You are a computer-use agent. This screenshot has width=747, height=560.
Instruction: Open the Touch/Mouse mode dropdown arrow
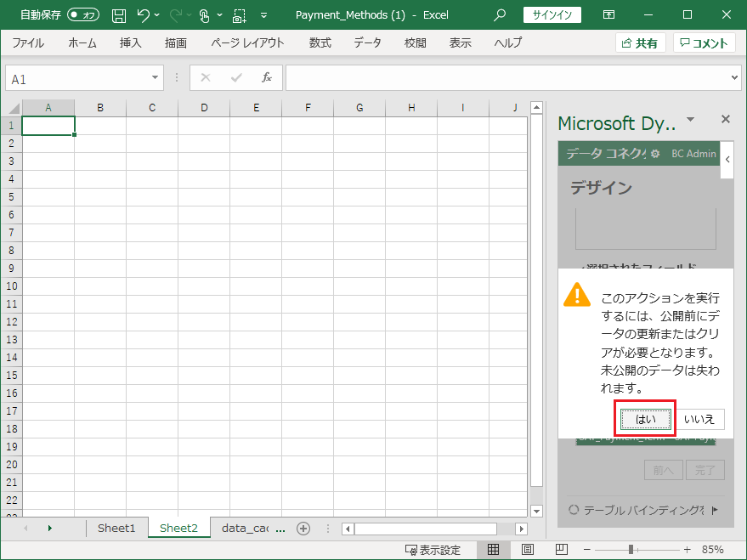click(x=219, y=15)
